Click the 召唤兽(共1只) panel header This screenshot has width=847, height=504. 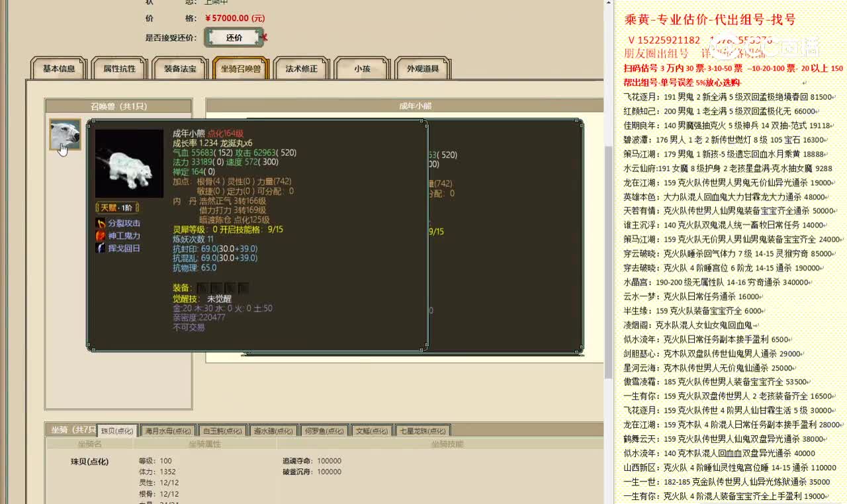point(118,106)
